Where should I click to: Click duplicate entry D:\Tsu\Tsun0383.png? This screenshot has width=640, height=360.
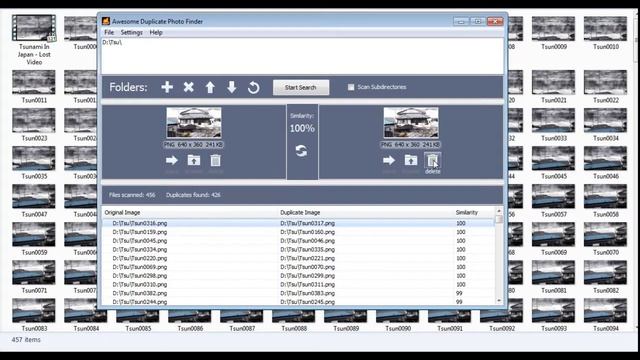pos(307,293)
